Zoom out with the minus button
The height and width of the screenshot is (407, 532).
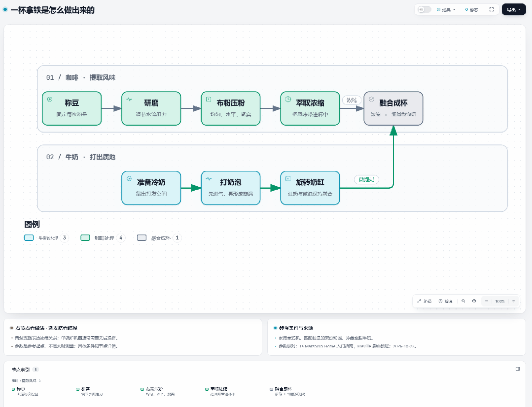(487, 301)
